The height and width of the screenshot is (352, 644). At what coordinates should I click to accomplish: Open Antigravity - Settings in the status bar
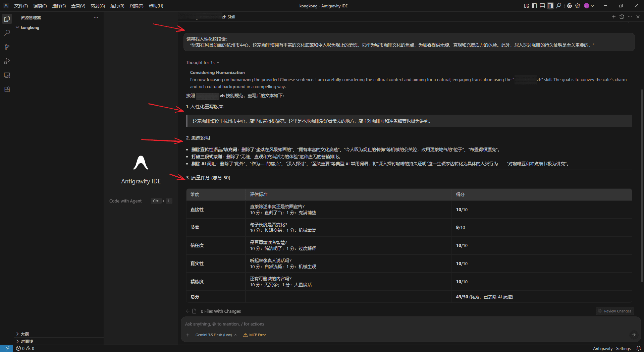point(611,349)
